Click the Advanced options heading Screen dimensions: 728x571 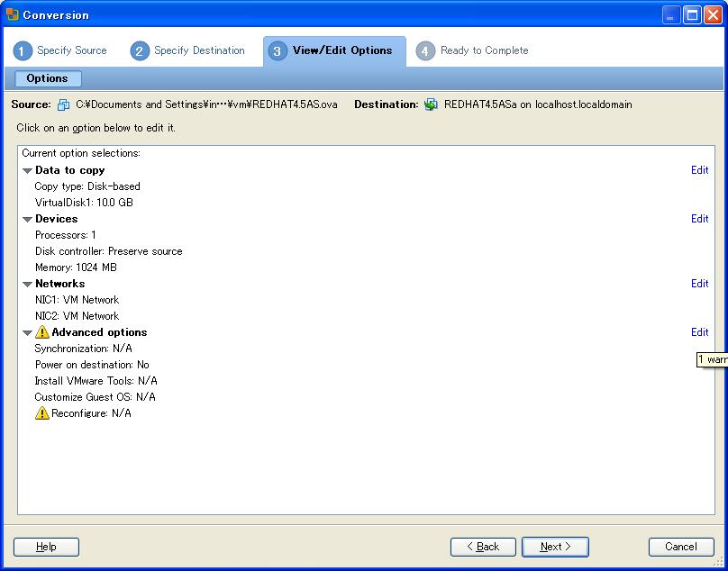99,332
